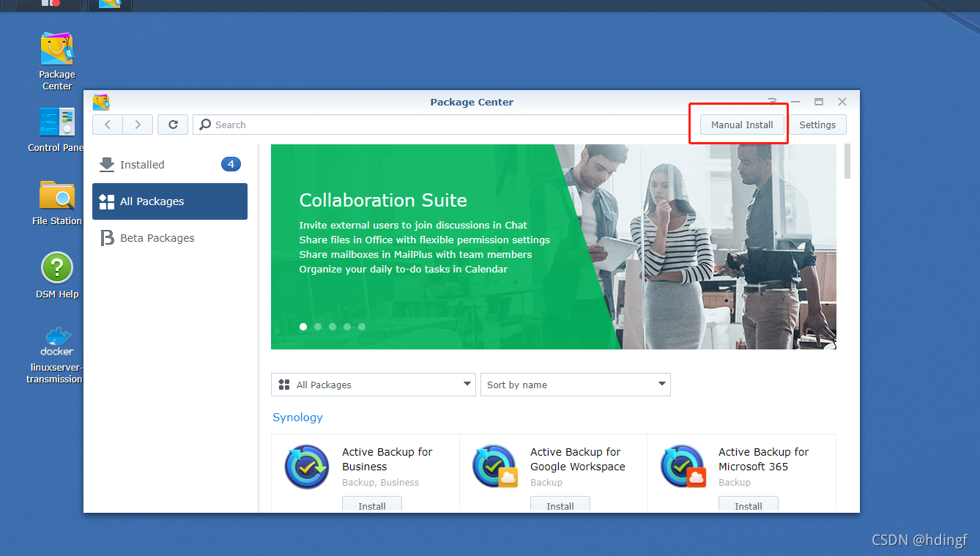Select fourth banner slide dot
The height and width of the screenshot is (556, 980).
pyautogui.click(x=347, y=327)
